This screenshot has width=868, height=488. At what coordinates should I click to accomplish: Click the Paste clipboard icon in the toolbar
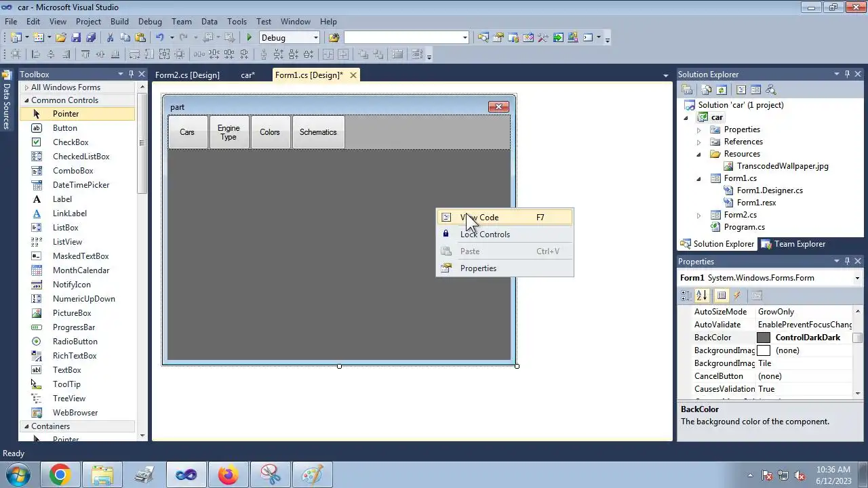click(x=140, y=37)
